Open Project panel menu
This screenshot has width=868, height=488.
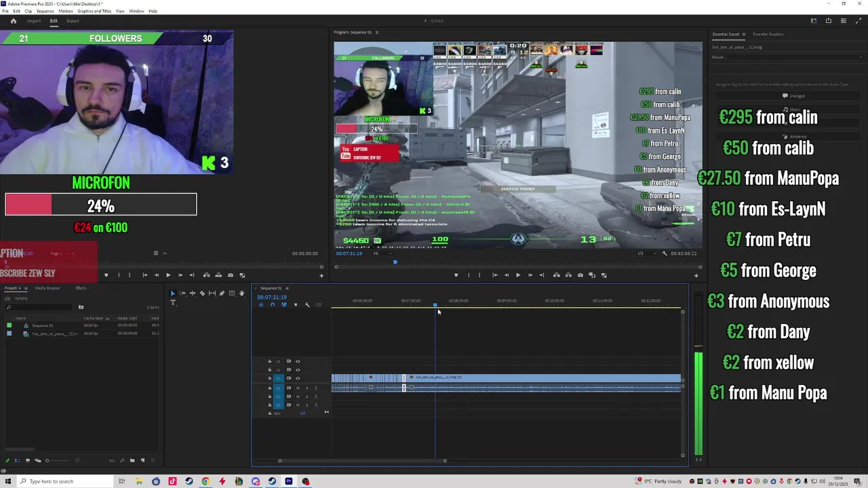pyautogui.click(x=24, y=288)
